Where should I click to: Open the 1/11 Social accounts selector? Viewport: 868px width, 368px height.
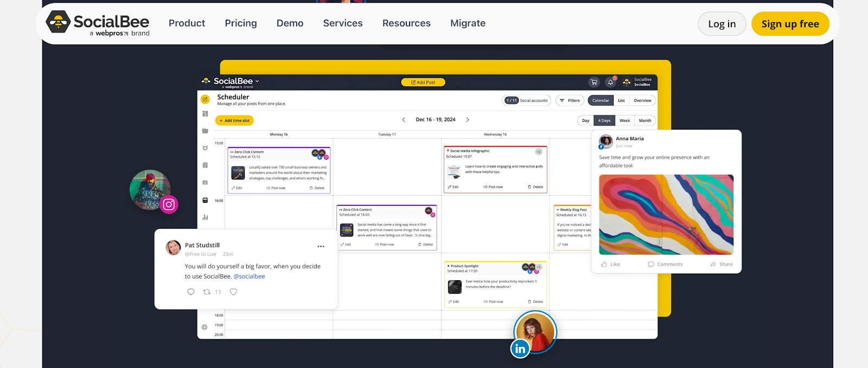[527, 100]
